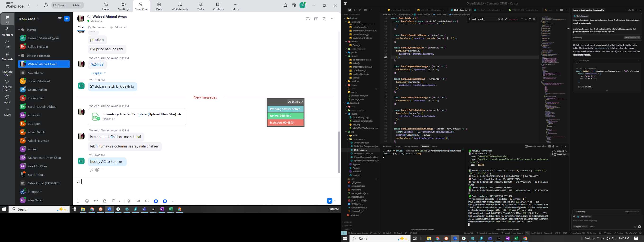Viewport: 644px width, 242px height.
Task: Add reaction to 'buddy AC to kam kro'
Action: [97, 170]
